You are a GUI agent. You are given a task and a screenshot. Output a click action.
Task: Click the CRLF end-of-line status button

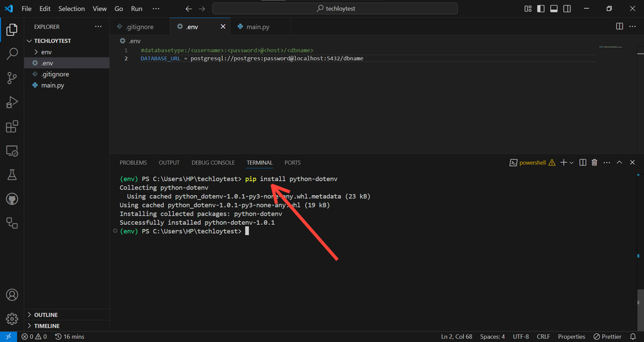coord(544,336)
